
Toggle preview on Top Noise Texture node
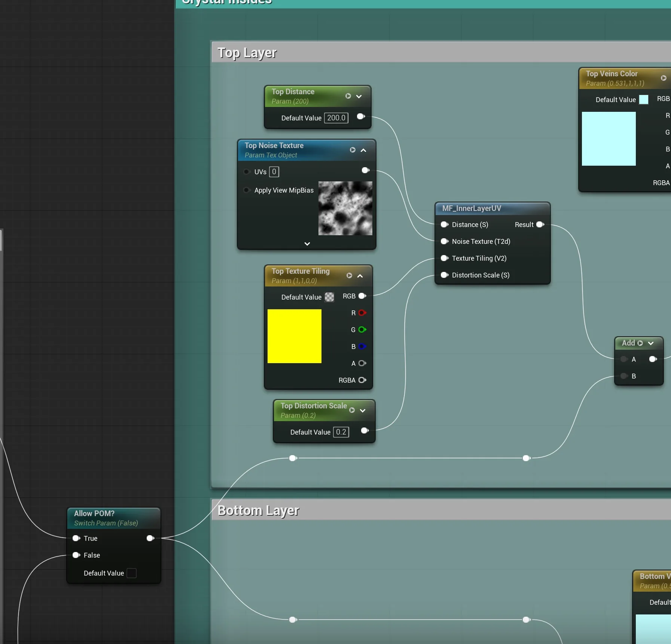click(x=353, y=150)
